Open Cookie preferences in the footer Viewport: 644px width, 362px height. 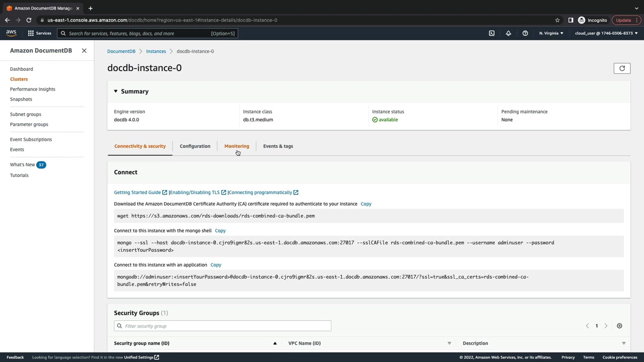620,357
